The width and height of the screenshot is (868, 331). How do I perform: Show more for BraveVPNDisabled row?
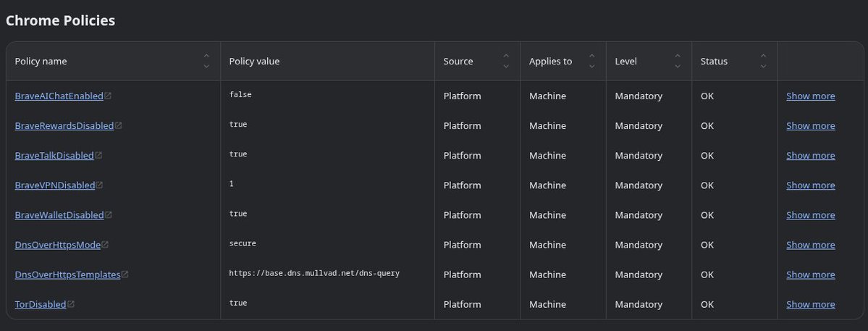[810, 185]
